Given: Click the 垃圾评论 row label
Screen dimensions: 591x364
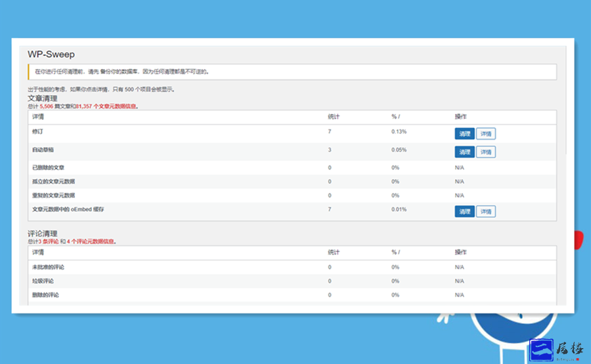Looking at the screenshot, I should pos(43,281).
